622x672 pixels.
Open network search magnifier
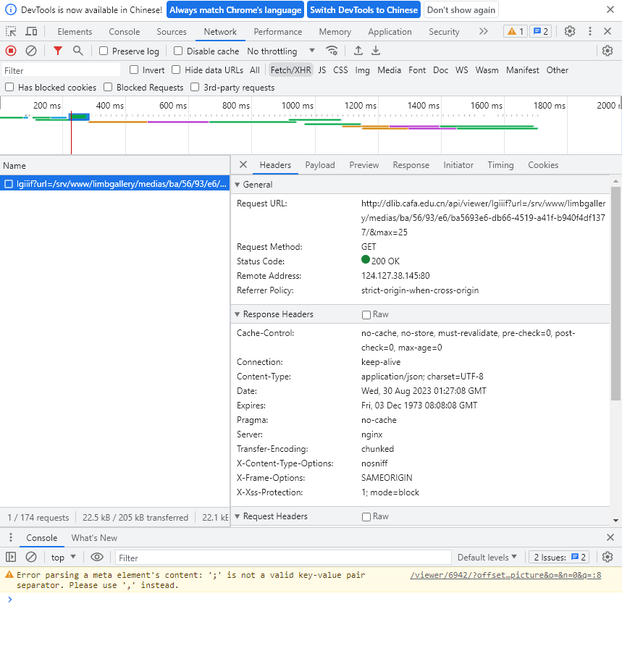[x=77, y=51]
